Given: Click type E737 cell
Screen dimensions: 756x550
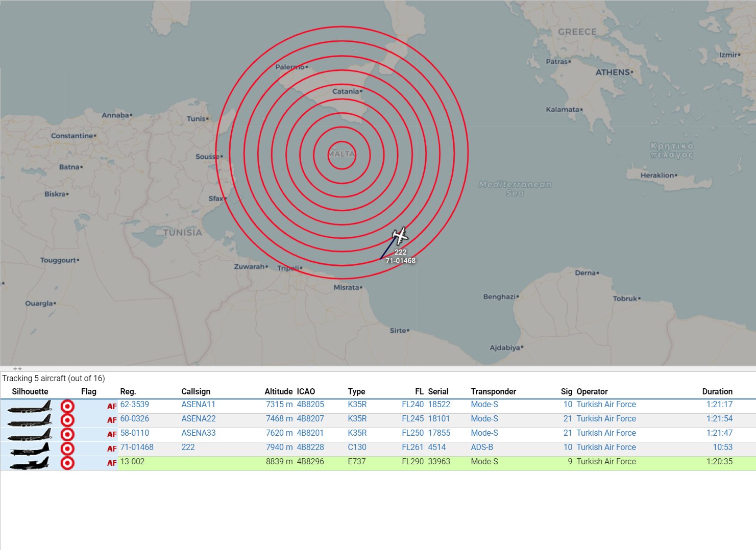Looking at the screenshot, I should coord(357,461).
